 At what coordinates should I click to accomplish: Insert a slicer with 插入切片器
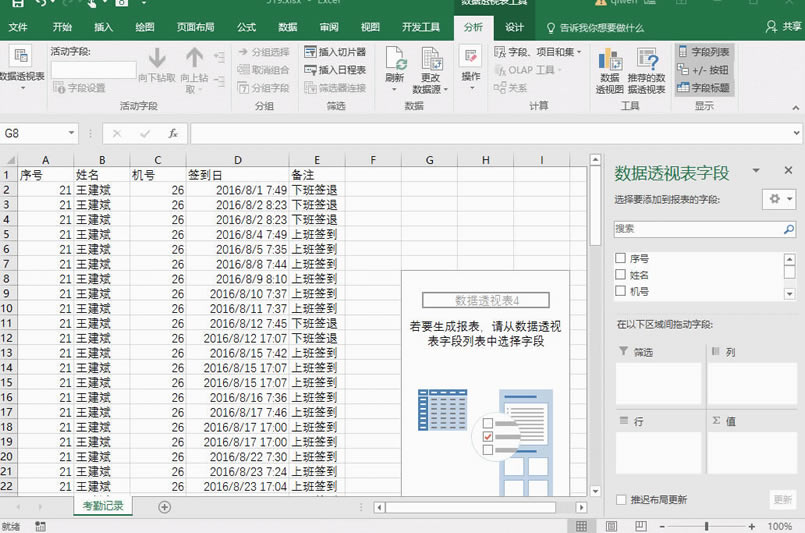(335, 52)
